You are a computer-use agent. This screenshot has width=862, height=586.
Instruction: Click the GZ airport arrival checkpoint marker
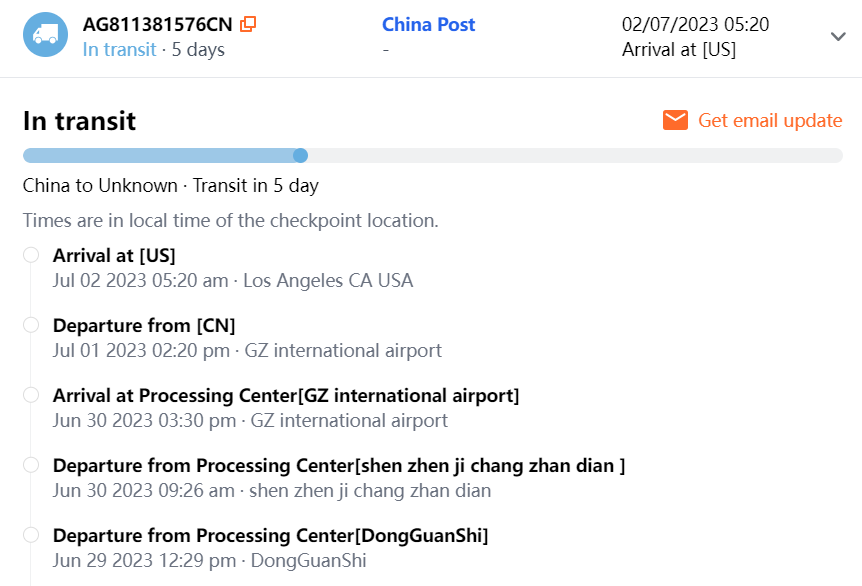[31, 395]
